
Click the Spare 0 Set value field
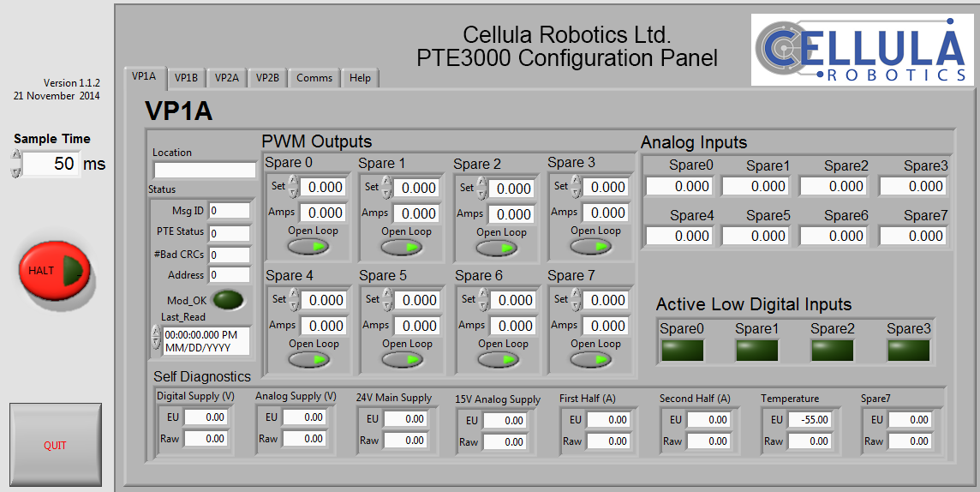324,187
